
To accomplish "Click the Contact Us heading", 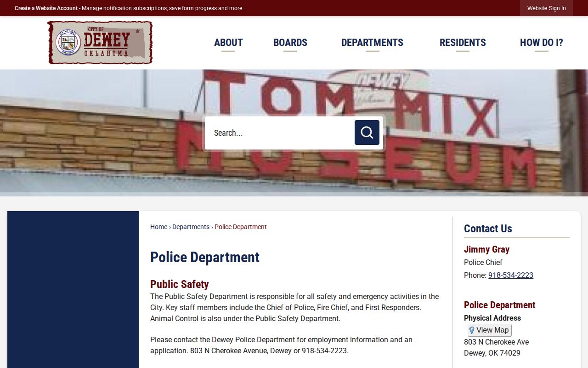I will click(x=488, y=229).
